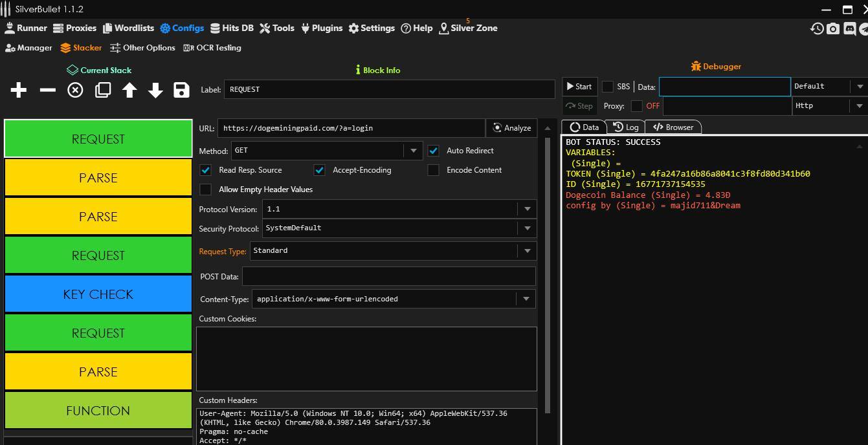Click the circled X disable block icon
Viewport: 868px width, 445px height.
pos(76,90)
